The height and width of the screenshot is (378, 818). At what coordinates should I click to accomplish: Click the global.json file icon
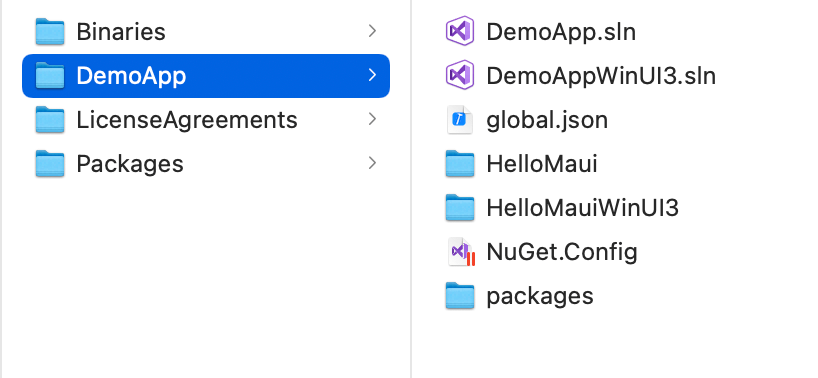tap(460, 119)
